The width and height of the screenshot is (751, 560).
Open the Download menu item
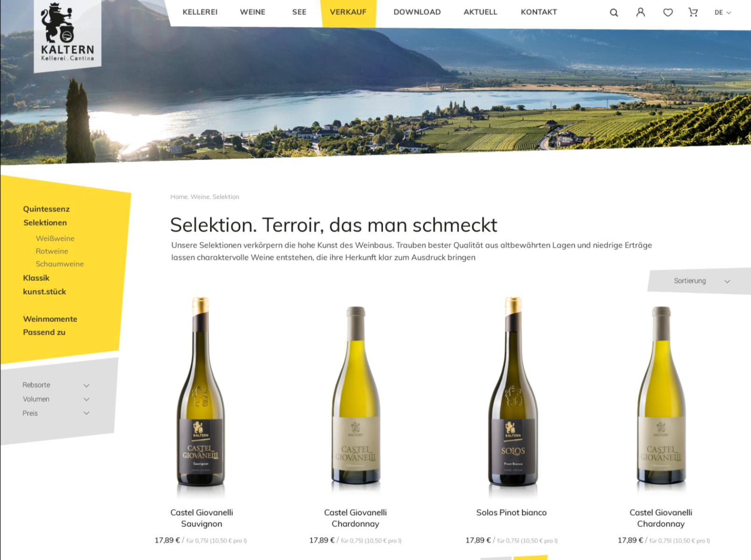417,12
